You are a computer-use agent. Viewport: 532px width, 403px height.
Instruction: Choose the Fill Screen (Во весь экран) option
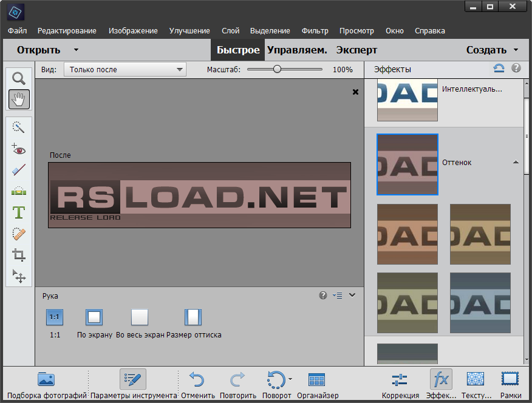coord(140,317)
